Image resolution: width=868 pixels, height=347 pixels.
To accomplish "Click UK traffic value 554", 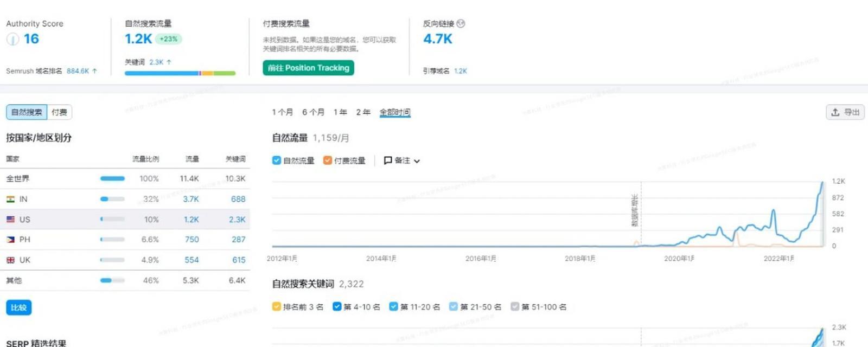I will (192, 260).
